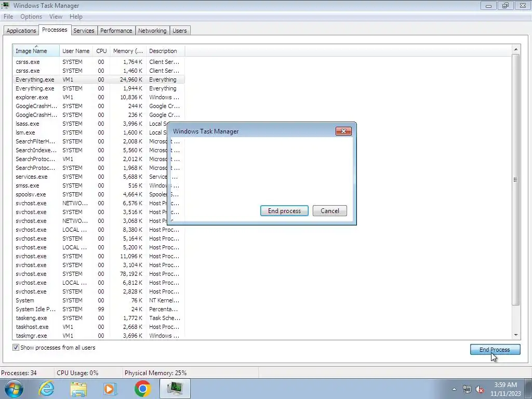Switch to the Applications tab
Screen dimensions: 532x399
[x=21, y=31]
